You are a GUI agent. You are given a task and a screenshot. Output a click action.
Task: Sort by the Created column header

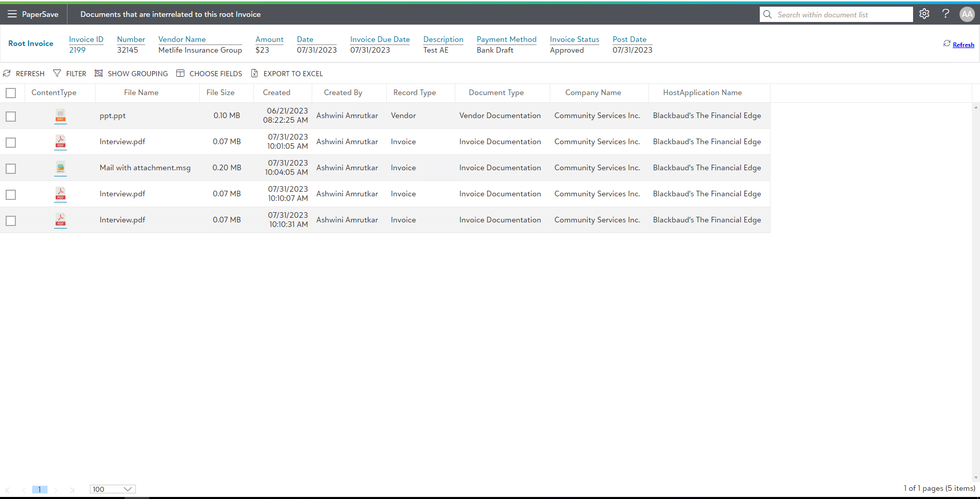click(276, 93)
